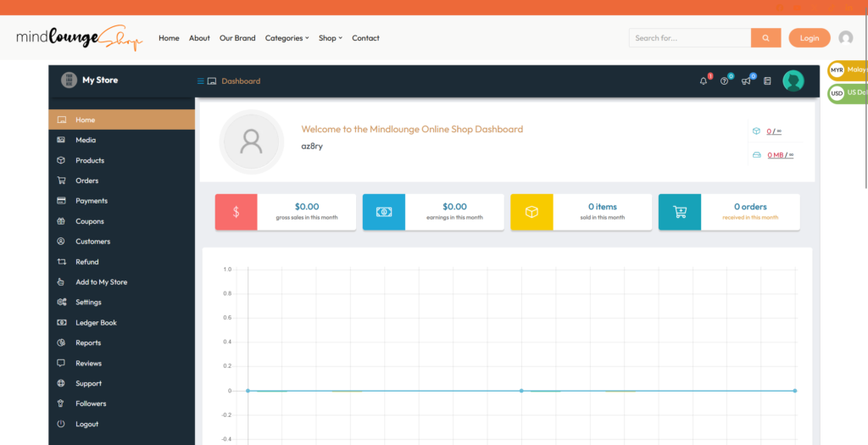
Task: Expand the Categories dropdown menu
Action: [x=287, y=38]
